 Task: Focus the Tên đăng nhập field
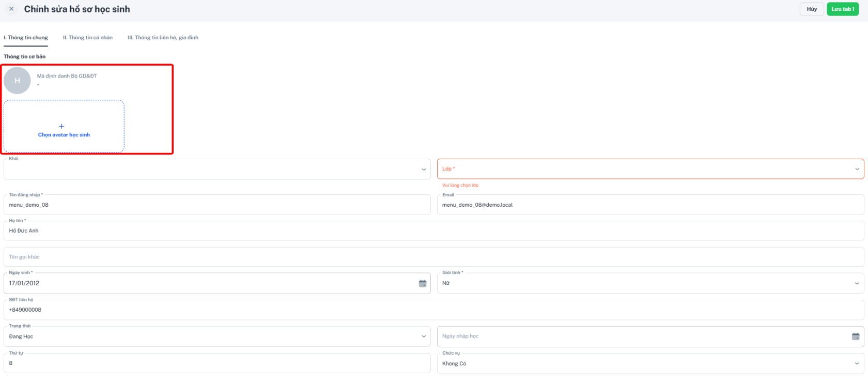217,205
